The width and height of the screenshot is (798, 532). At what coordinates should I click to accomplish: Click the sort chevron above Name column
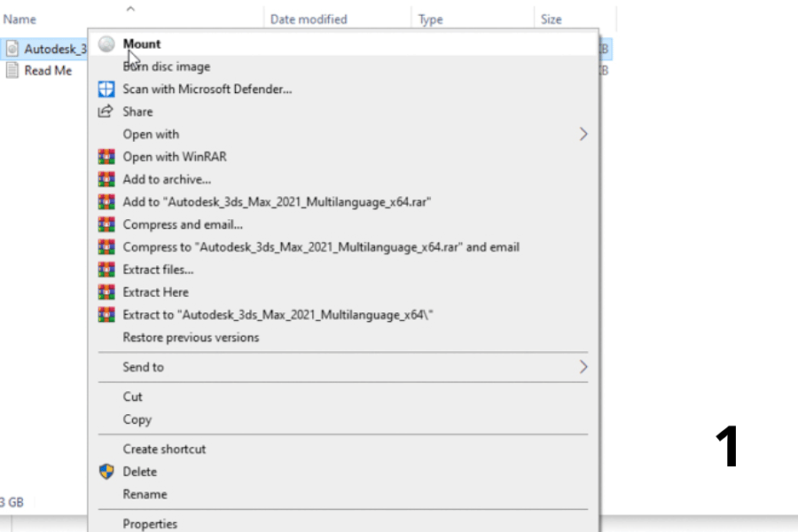pos(130,9)
